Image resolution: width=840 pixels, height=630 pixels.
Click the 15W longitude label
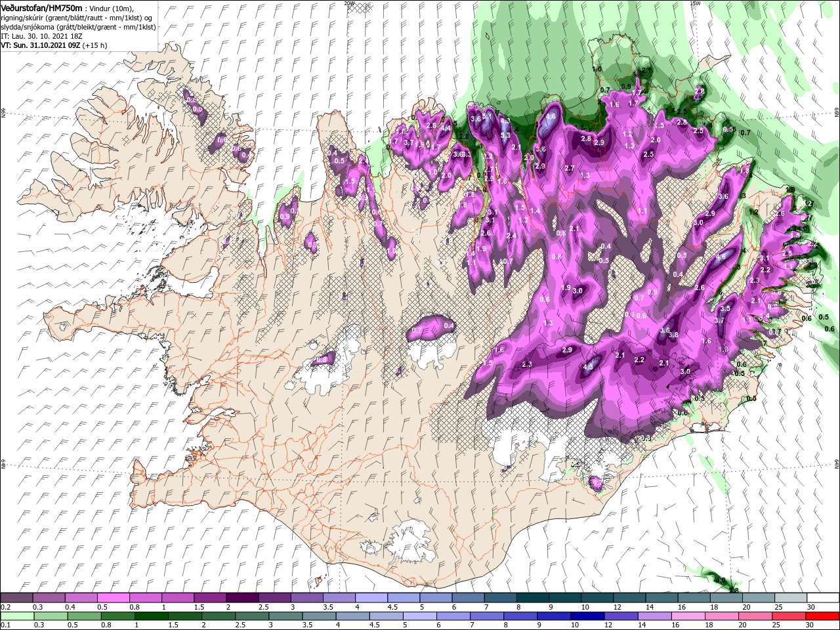pyautogui.click(x=696, y=3)
